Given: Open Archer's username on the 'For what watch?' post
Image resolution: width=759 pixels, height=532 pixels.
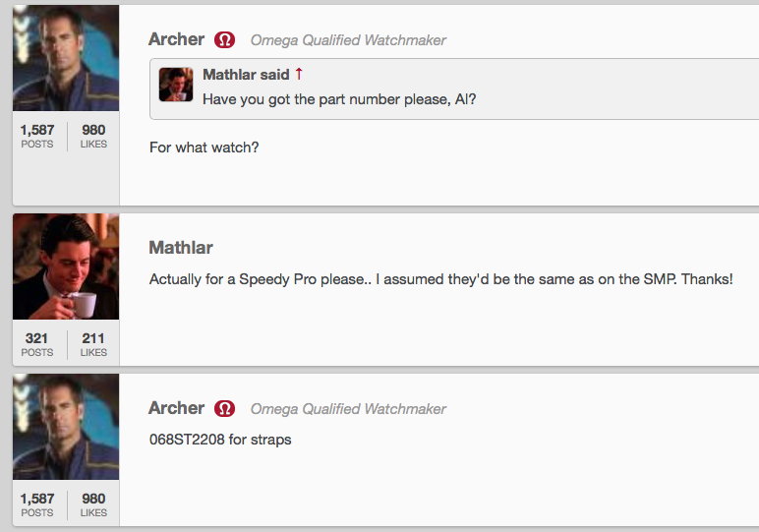Looking at the screenshot, I should [x=176, y=39].
